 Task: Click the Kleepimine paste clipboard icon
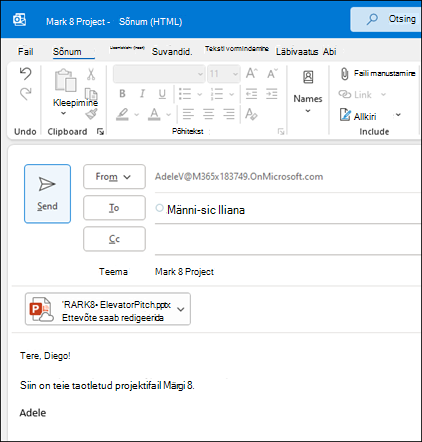pyautogui.click(x=65, y=81)
